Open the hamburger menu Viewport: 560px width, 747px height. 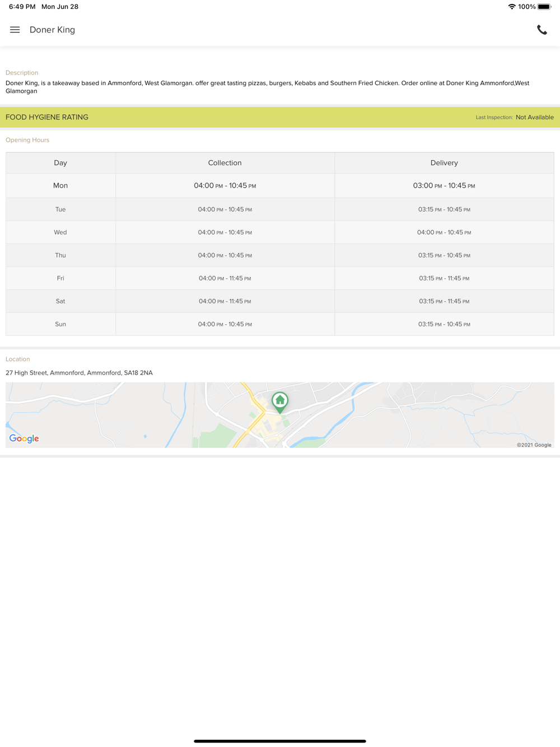(15, 30)
